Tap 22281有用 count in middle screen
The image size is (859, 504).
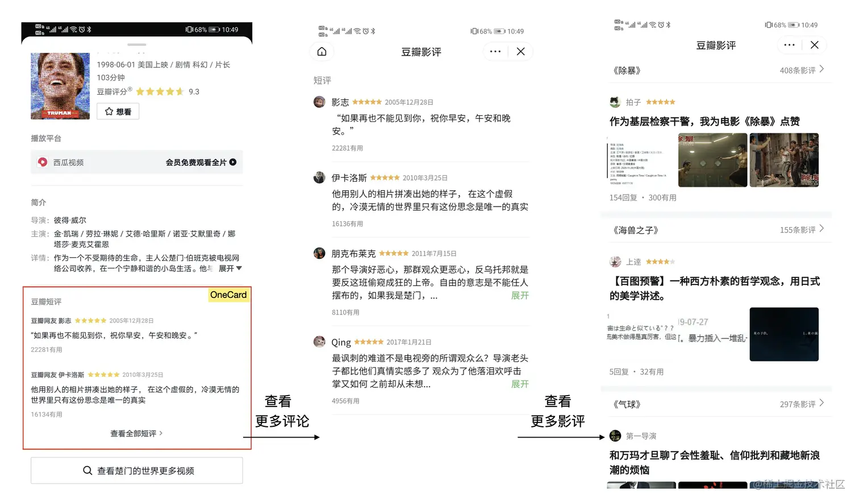click(x=347, y=148)
